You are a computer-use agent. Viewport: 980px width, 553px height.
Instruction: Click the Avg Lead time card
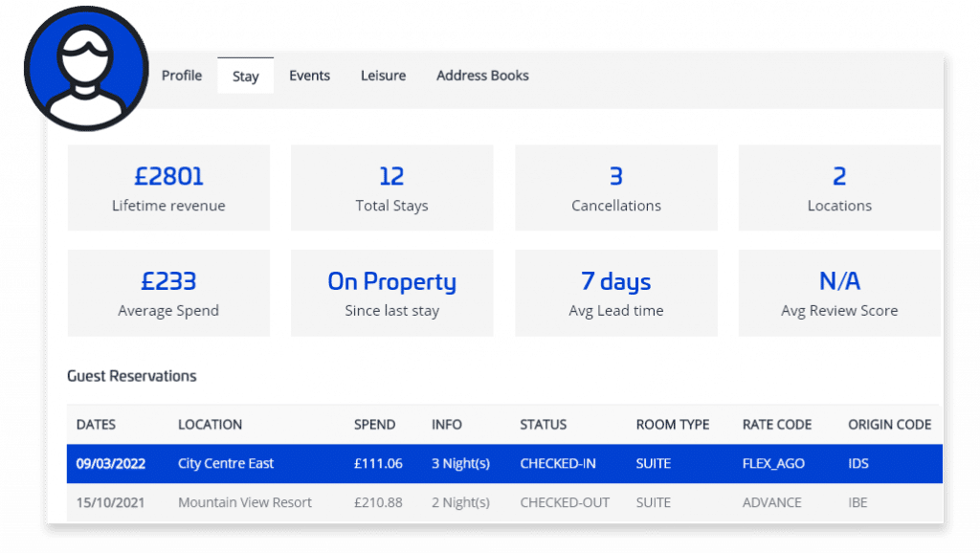point(615,293)
